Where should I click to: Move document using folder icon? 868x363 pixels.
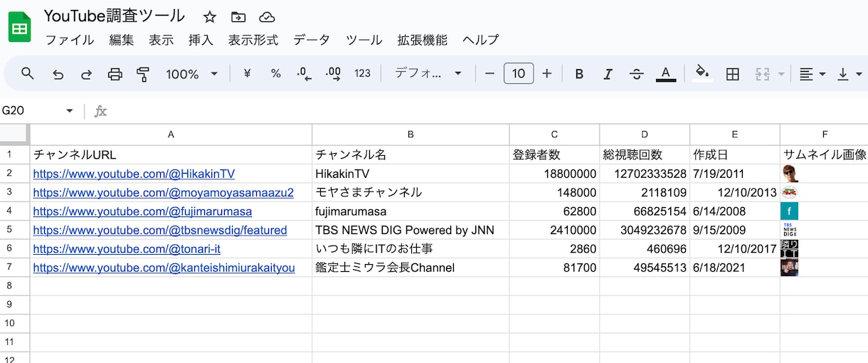(x=238, y=17)
